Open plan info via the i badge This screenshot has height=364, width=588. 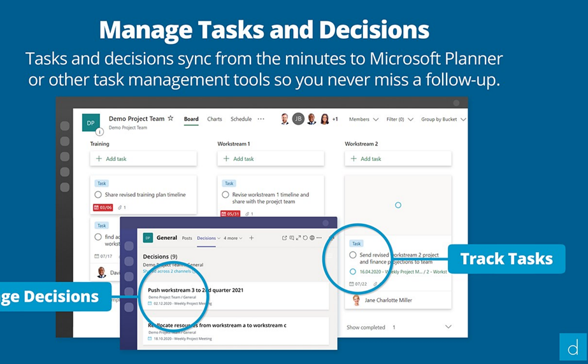(99, 132)
